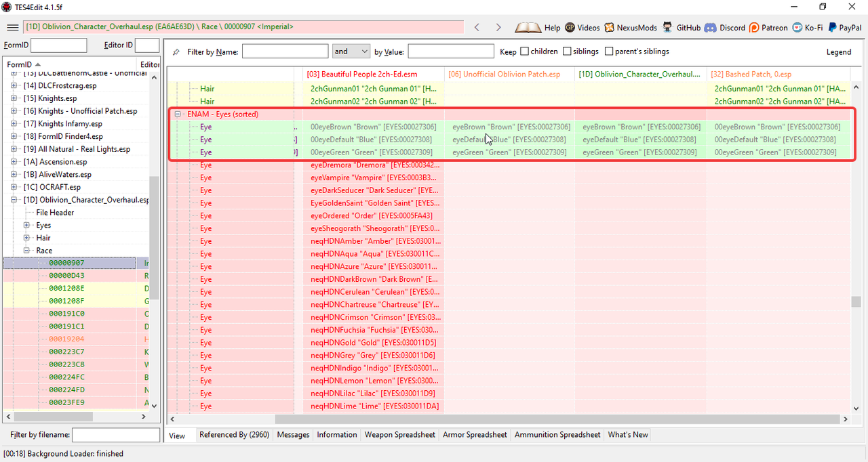Image resolution: width=868 pixels, height=462 pixels.
Task: Click the Filter by Name input field
Action: (285, 51)
